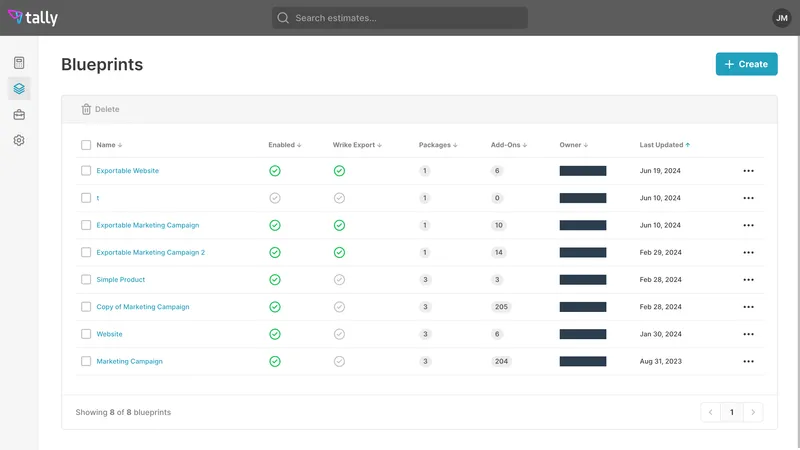Open Exportable Marketing Campaign 2 link

(x=151, y=253)
